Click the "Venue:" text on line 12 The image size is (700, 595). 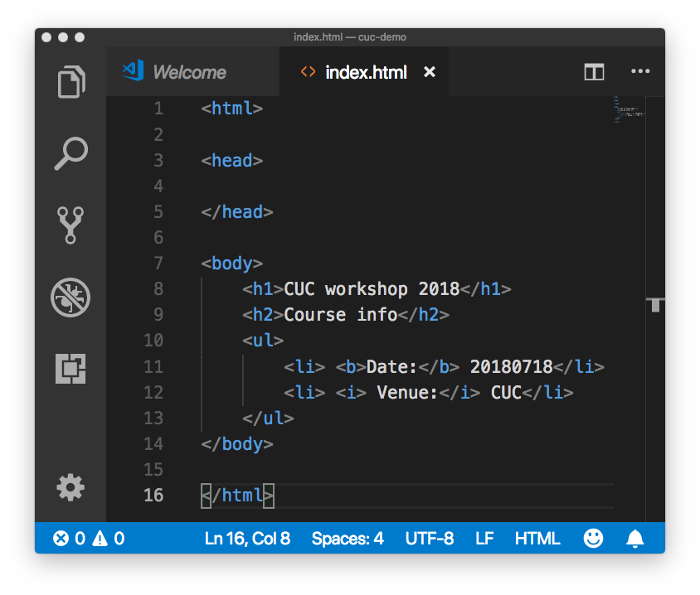[407, 393]
